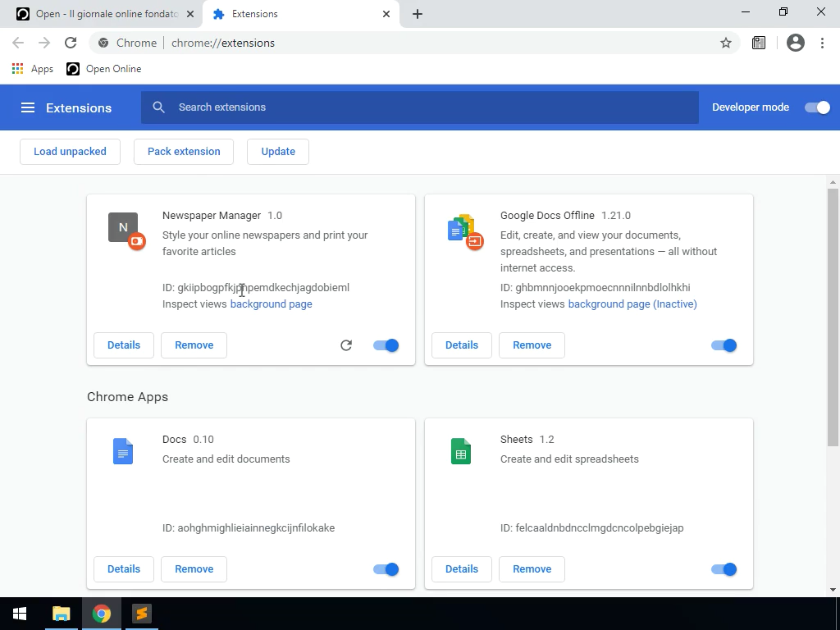Bookmark this page with star icon
The image size is (840, 630).
(x=725, y=43)
